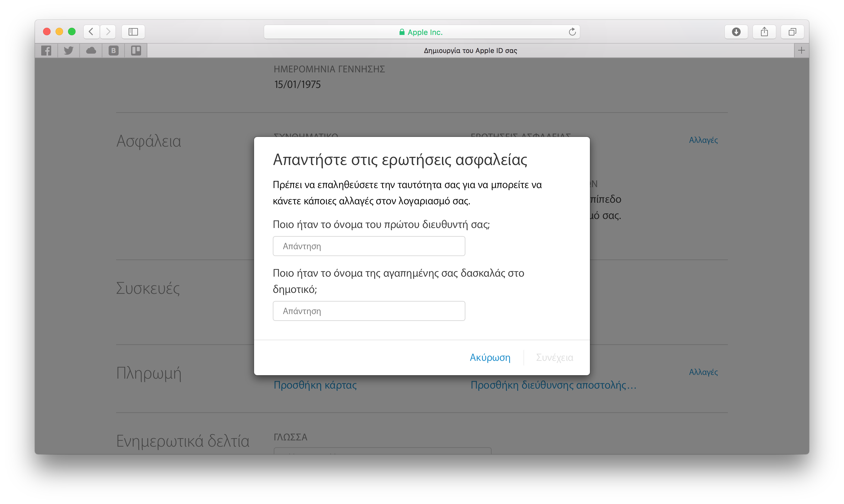Open the Facebook pinned tab
The width and height of the screenshot is (844, 504).
[x=46, y=51]
